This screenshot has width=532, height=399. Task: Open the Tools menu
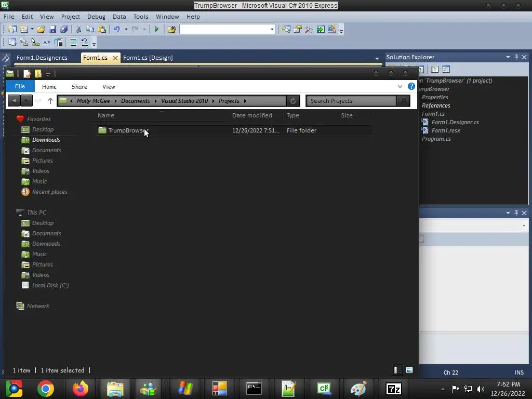[141, 17]
